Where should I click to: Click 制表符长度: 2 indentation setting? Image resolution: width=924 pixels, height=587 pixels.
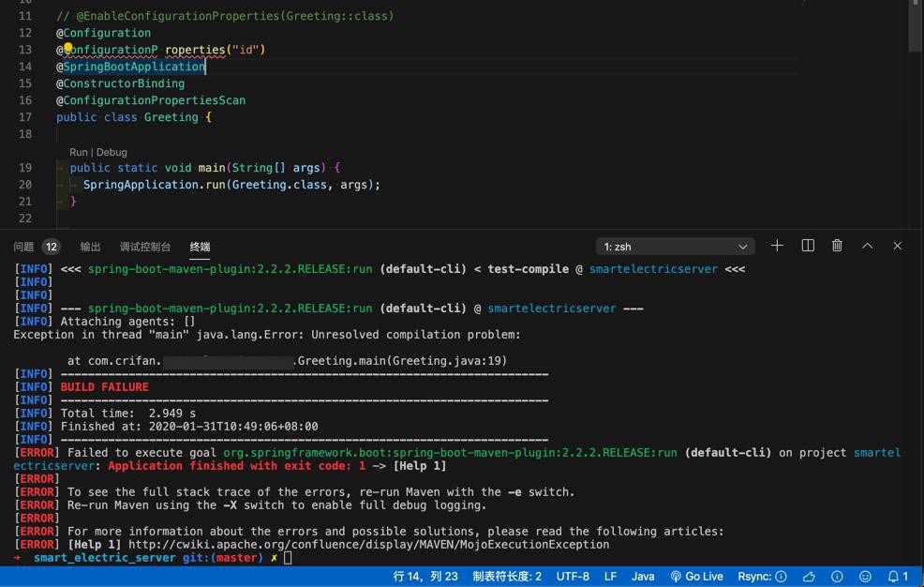[507, 577]
